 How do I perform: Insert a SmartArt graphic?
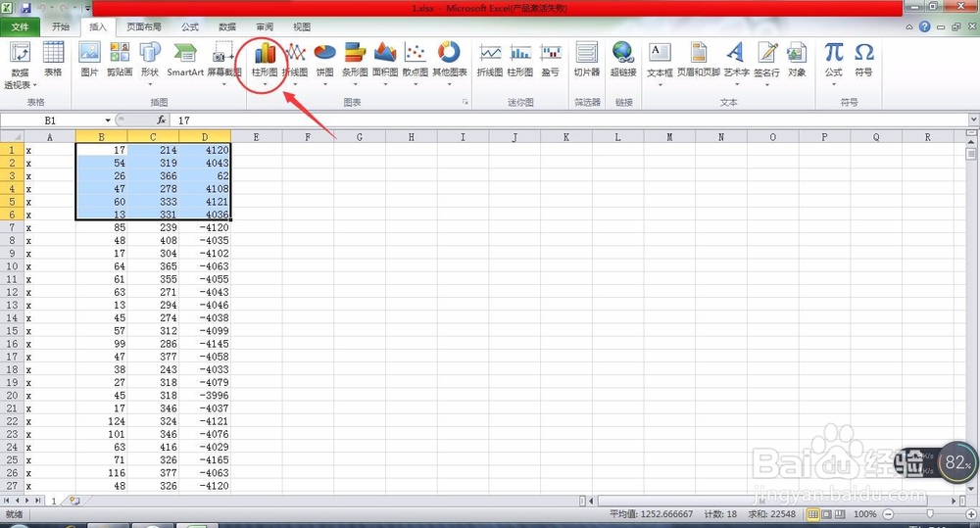pos(185,60)
